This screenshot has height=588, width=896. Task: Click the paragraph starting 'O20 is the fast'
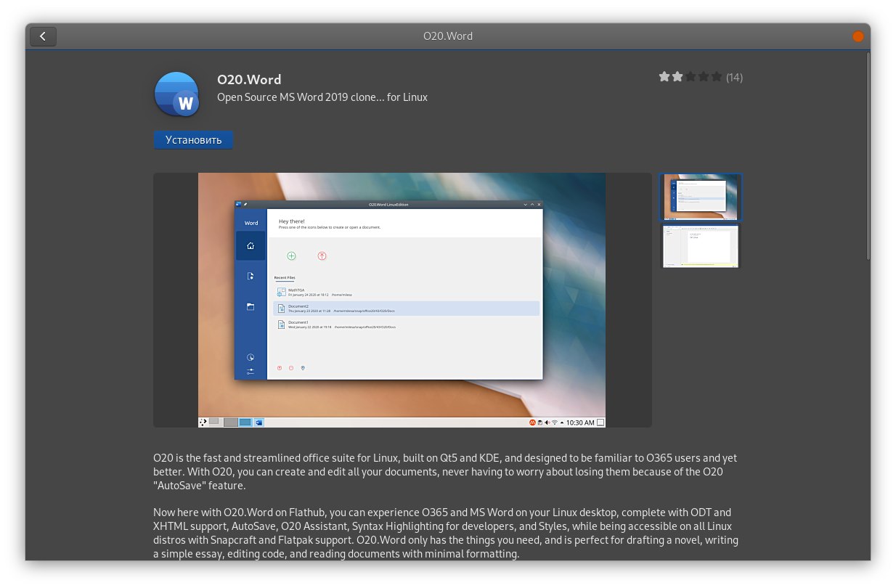(x=445, y=472)
